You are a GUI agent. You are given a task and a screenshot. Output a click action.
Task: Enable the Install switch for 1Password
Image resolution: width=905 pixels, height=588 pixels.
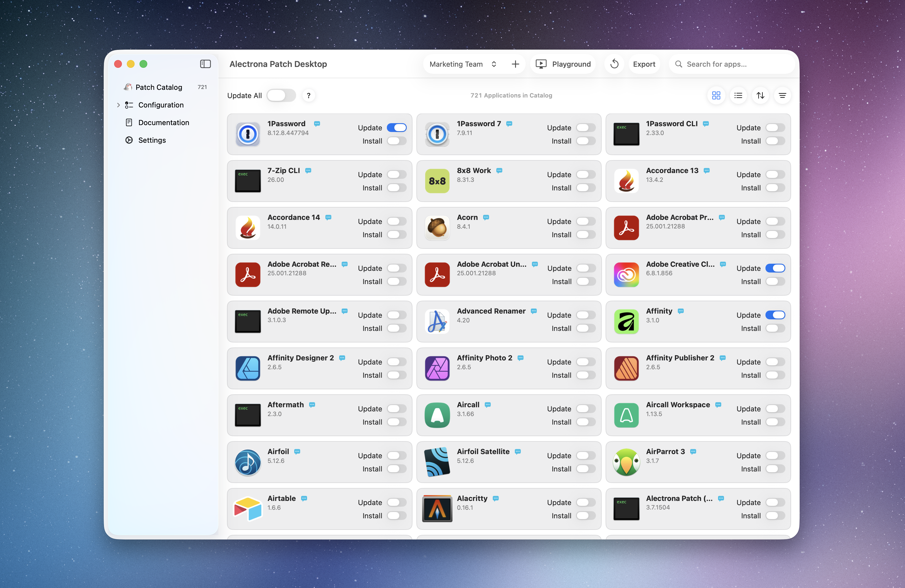tap(397, 141)
